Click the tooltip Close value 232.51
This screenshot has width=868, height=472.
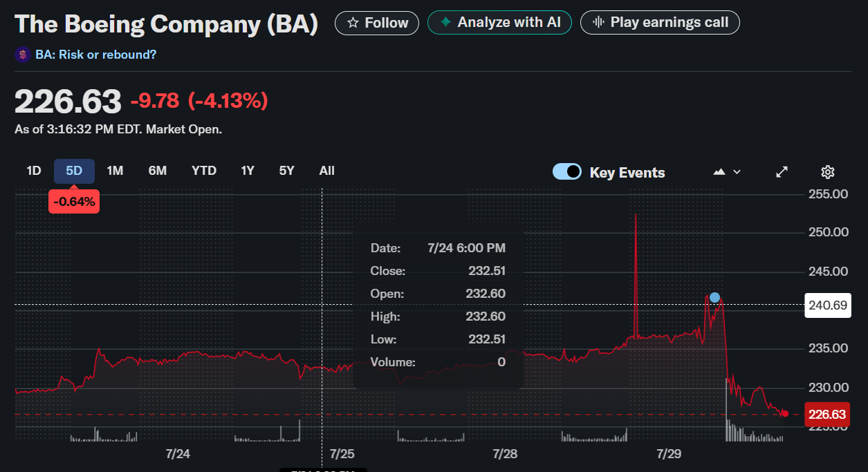(486, 271)
